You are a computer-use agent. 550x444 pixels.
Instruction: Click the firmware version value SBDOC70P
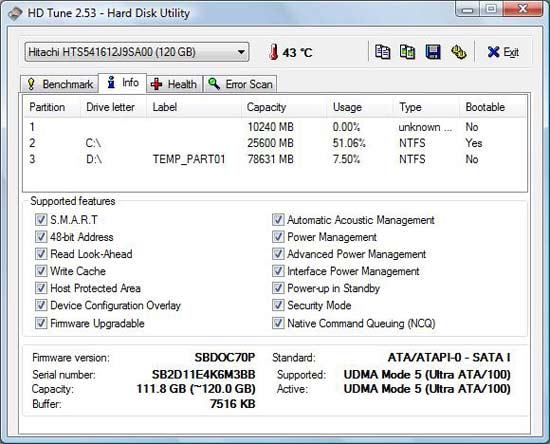(x=225, y=357)
